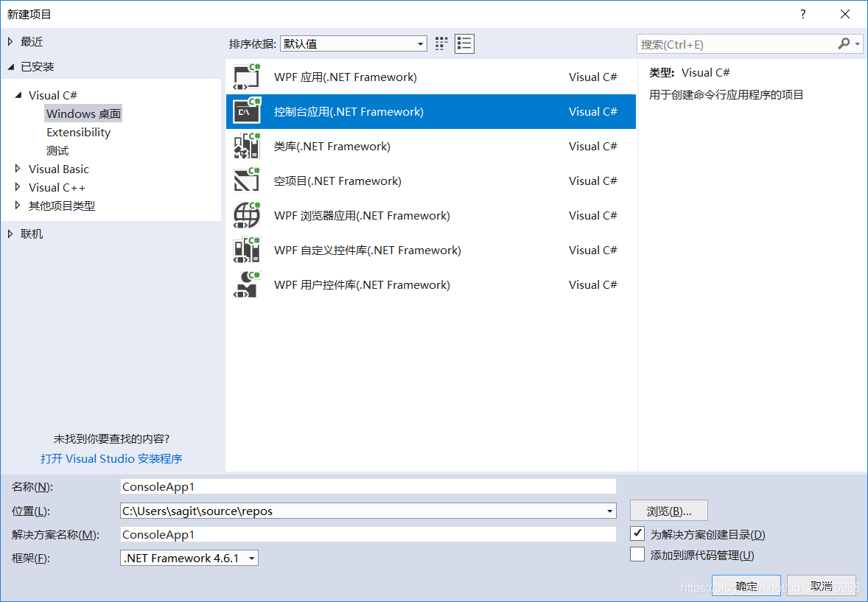The image size is (868, 602).
Task: Click the 取消 cancel button
Action: pyautogui.click(x=822, y=585)
